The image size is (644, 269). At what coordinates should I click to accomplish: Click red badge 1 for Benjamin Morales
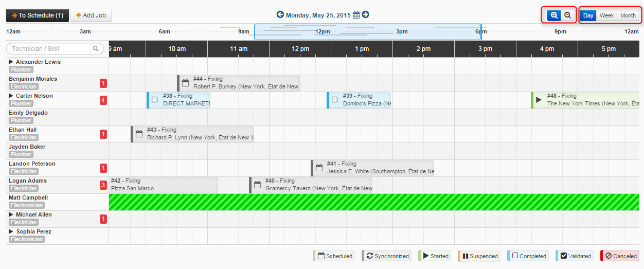click(x=103, y=83)
